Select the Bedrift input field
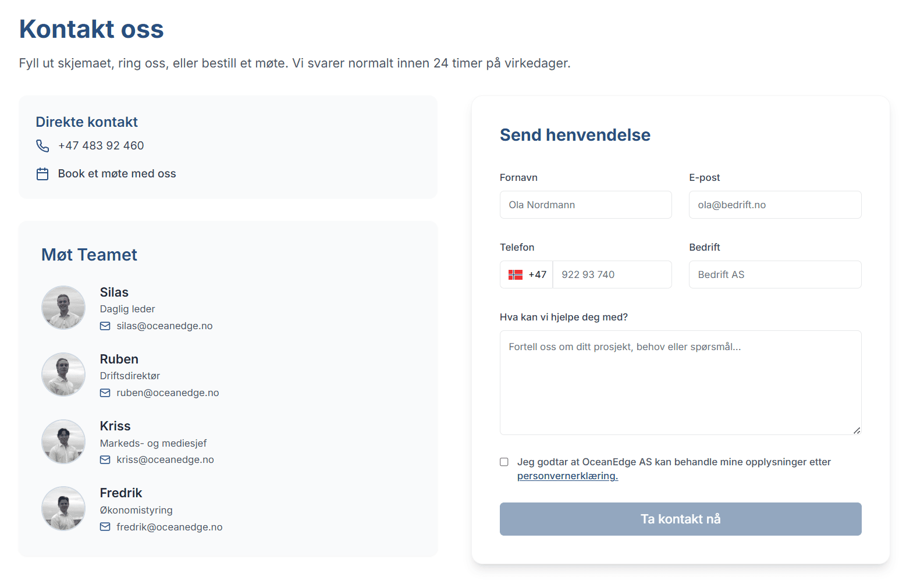 [775, 275]
